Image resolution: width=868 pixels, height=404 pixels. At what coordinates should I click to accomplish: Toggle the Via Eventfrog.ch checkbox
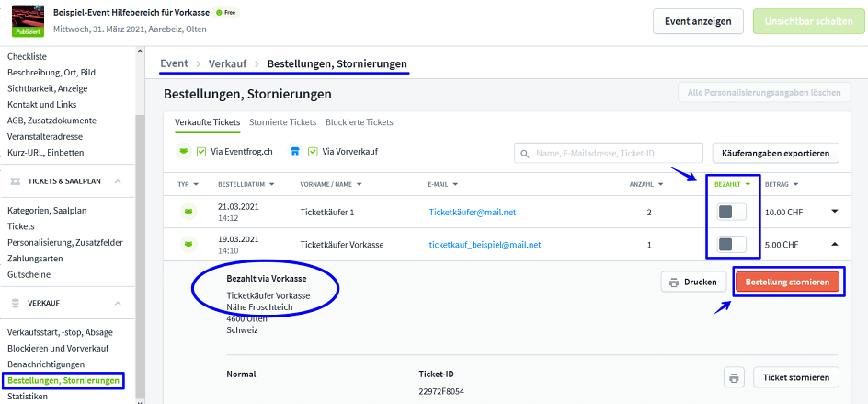click(x=201, y=152)
